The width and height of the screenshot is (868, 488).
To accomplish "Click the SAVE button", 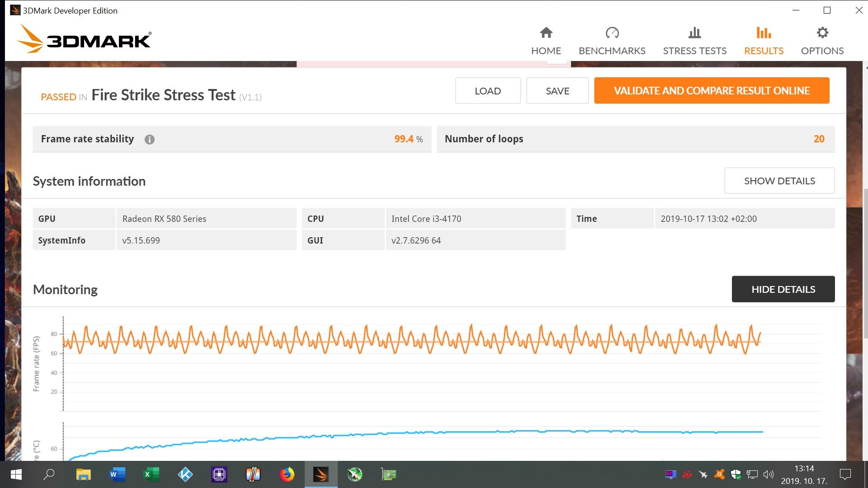I will click(557, 90).
